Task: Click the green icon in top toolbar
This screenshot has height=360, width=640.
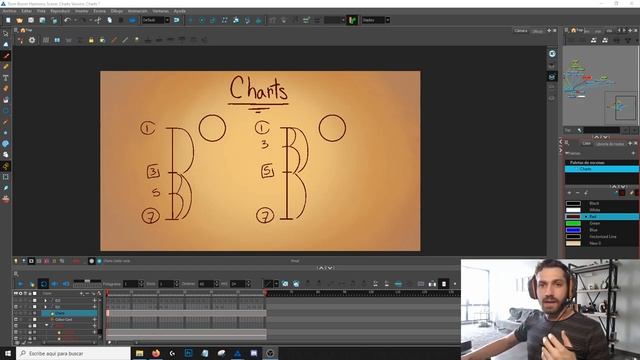Action: pyautogui.click(x=352, y=20)
